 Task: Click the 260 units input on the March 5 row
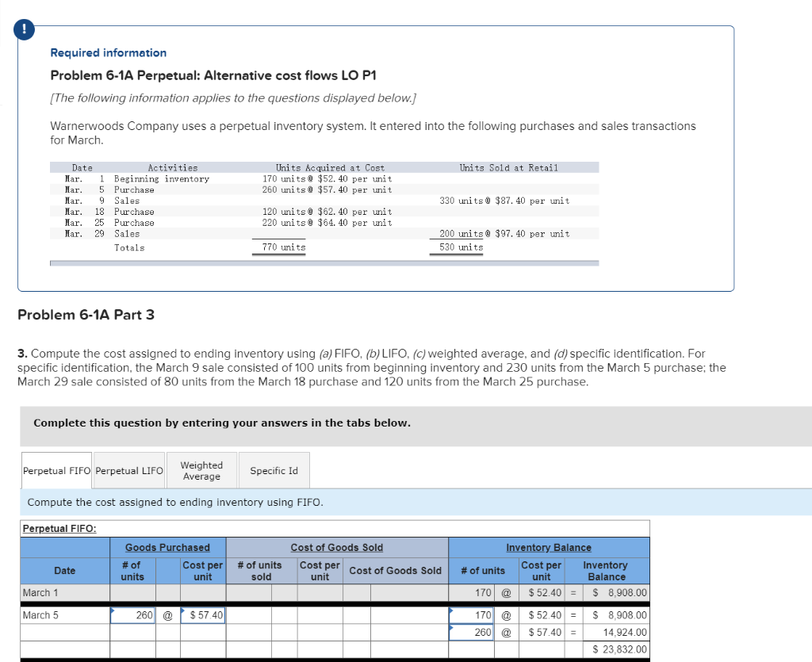coord(133,616)
